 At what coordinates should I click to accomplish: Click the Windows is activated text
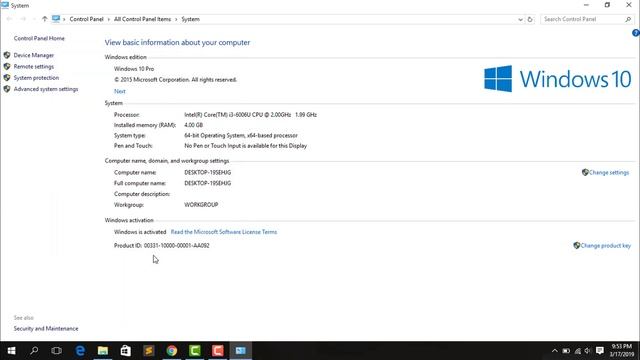140,232
